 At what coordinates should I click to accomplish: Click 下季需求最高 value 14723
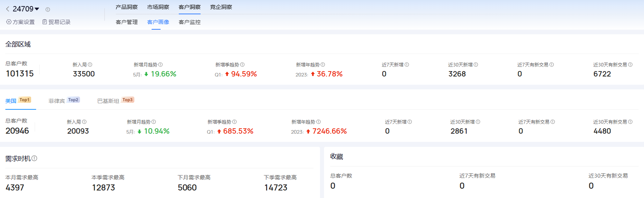point(276,188)
